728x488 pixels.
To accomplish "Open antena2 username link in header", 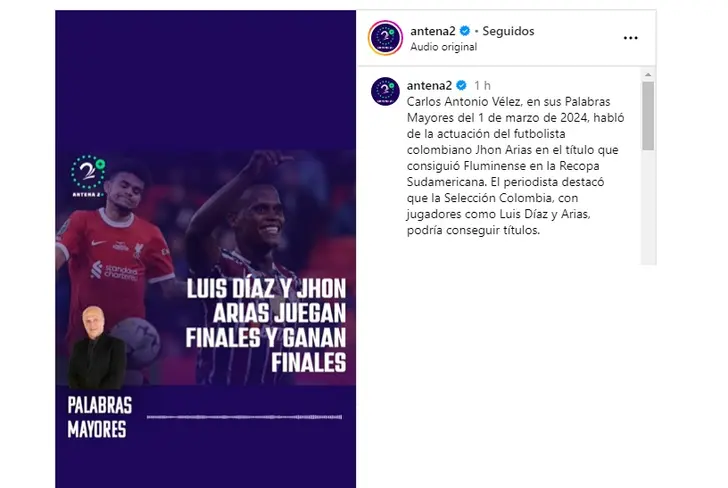I will click(432, 31).
